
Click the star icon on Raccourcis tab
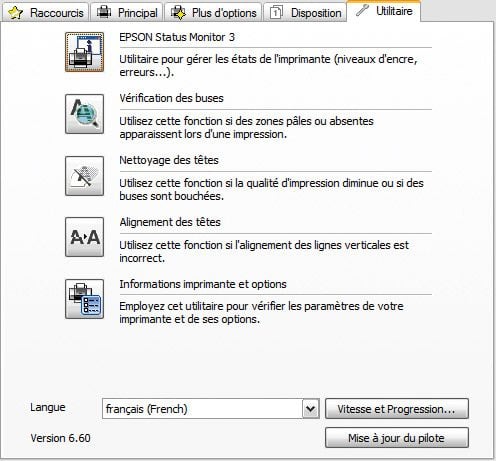(x=16, y=13)
